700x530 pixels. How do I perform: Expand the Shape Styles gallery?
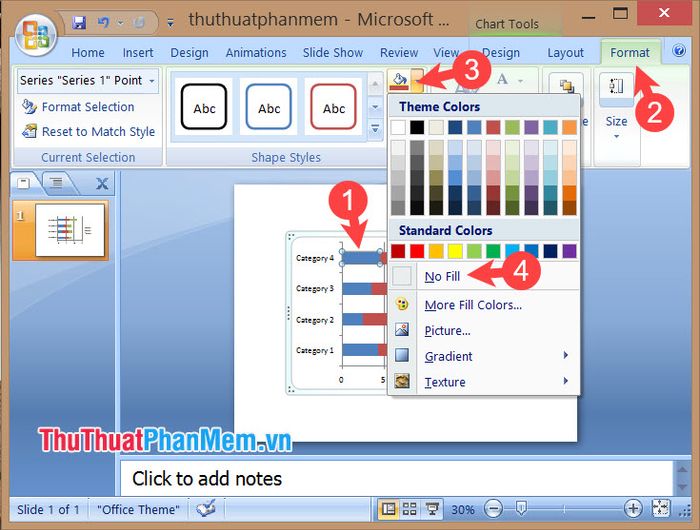click(375, 129)
